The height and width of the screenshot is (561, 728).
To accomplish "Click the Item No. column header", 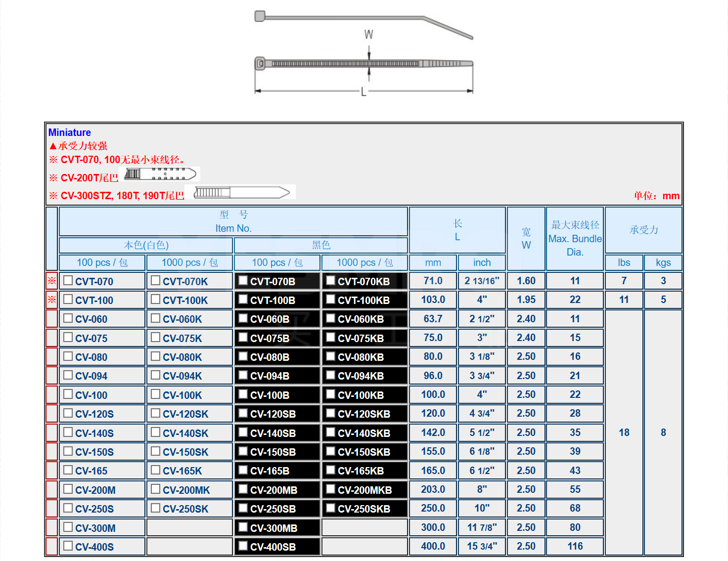I will 233,221.
